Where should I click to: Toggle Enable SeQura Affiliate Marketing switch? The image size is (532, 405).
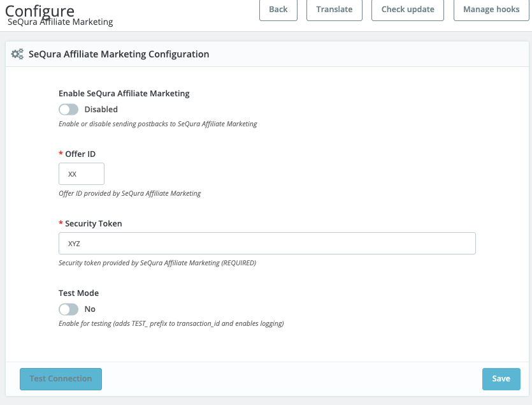click(x=69, y=110)
